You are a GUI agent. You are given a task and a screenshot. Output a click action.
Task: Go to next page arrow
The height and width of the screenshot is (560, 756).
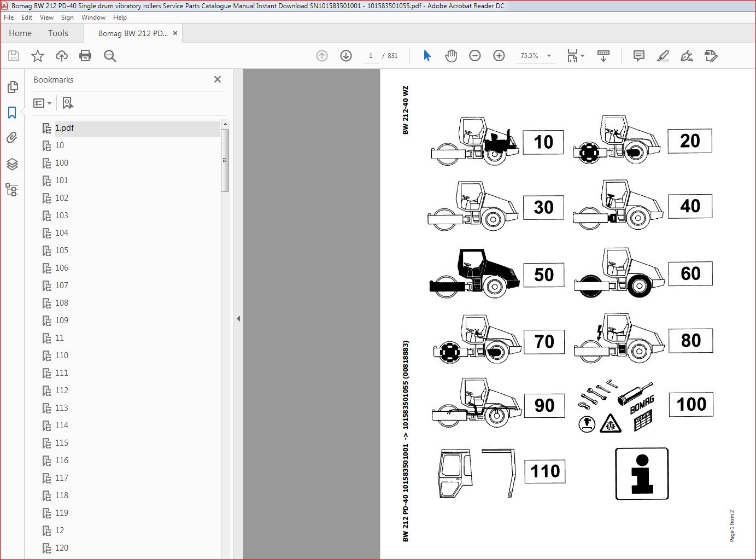click(346, 56)
